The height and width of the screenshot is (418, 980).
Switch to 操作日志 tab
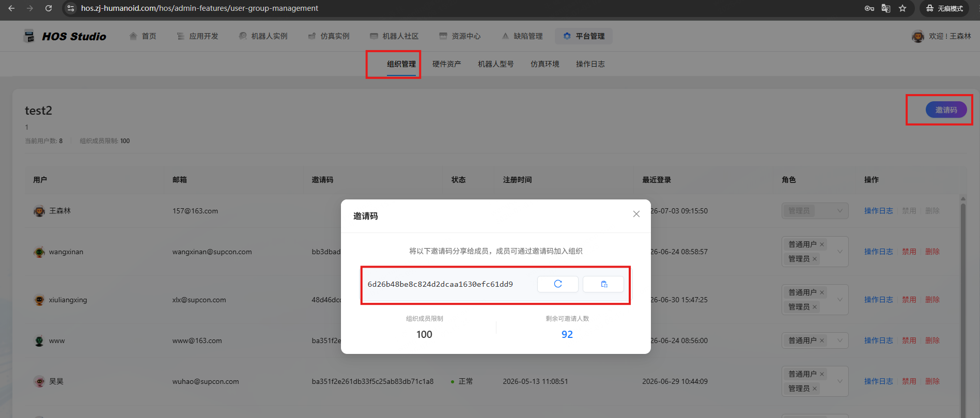(590, 64)
